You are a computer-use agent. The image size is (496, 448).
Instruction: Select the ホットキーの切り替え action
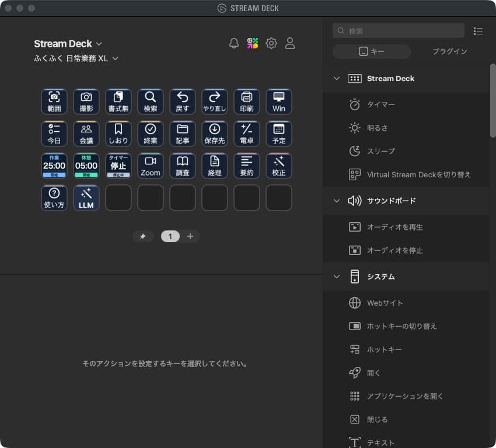[407, 326]
